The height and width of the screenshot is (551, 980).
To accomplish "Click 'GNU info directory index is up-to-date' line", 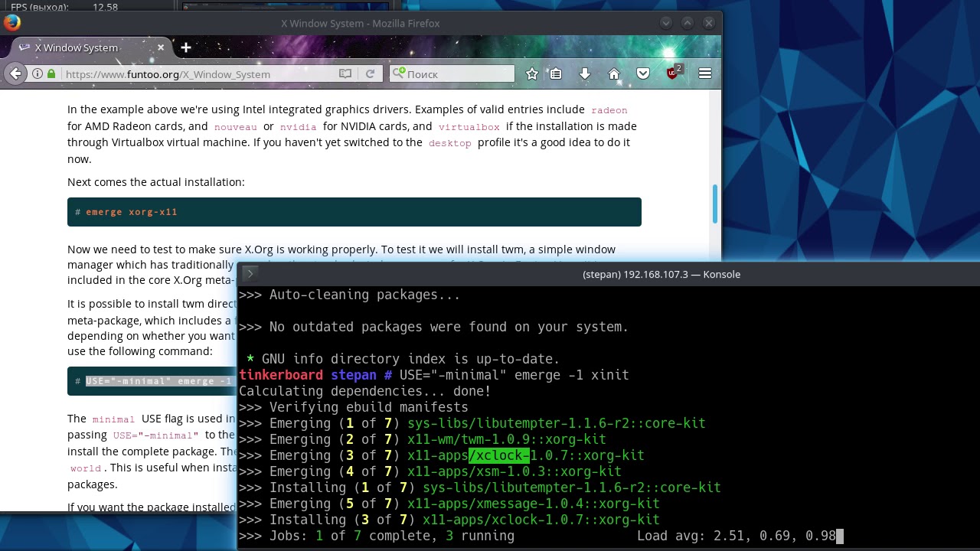I will (x=403, y=359).
